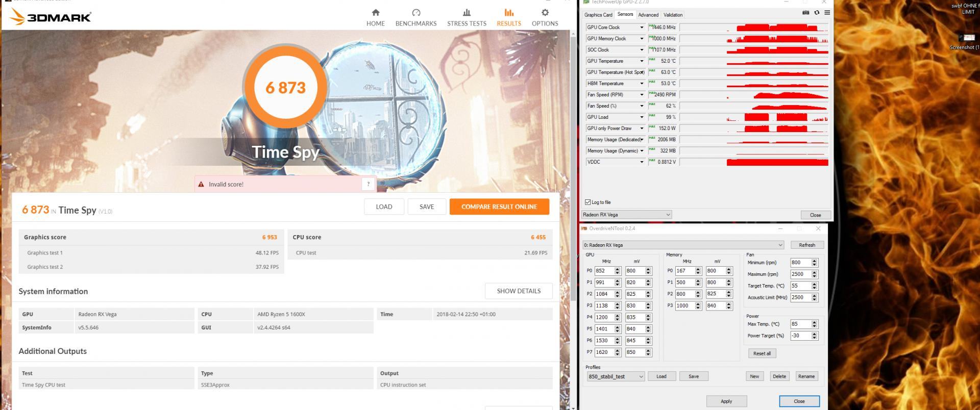
Task: Click the Graphics score value 6 953
Action: coord(269,237)
